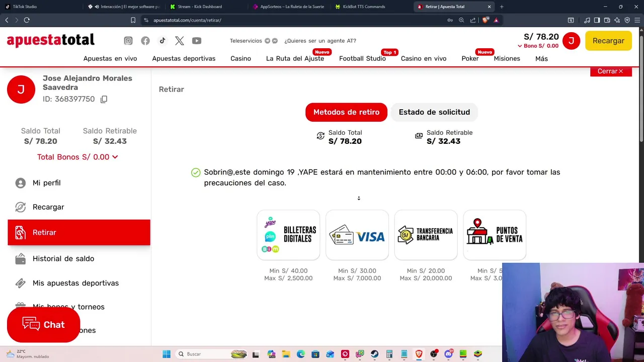Viewport: 644px width, 362px height.
Task: Switch to TikTok Studio browser tab
Action: 41,7
